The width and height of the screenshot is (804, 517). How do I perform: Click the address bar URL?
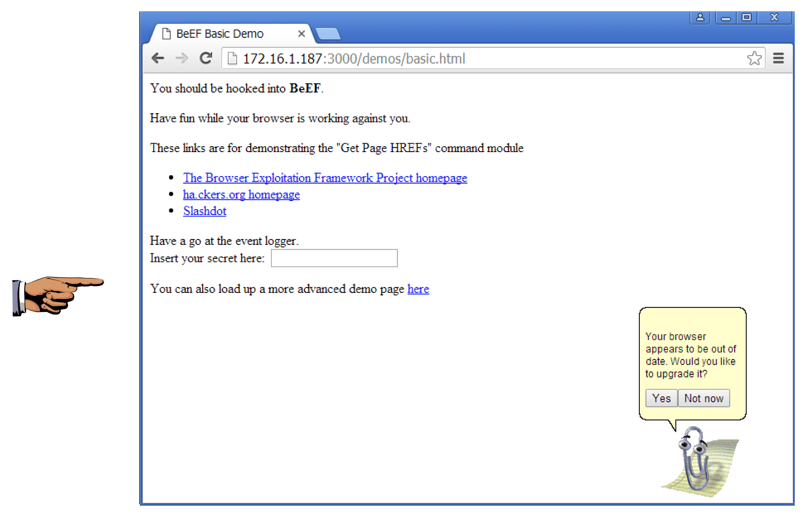point(354,59)
